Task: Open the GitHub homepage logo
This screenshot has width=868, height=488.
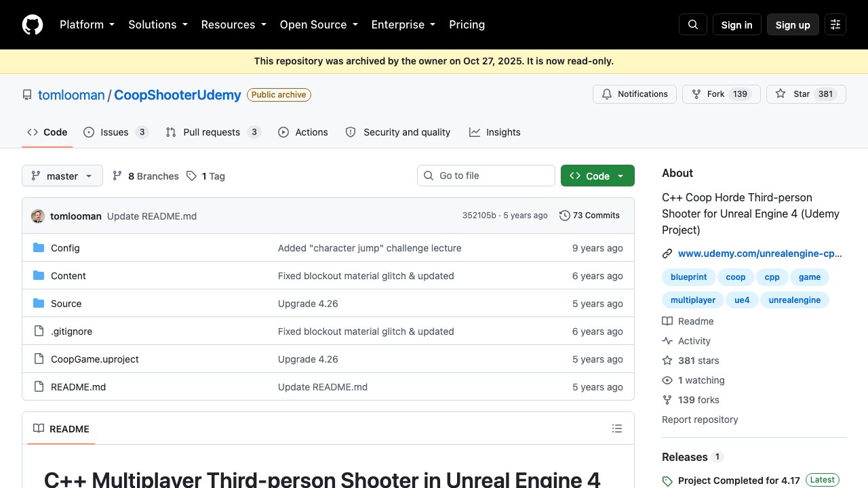Action: click(x=33, y=24)
